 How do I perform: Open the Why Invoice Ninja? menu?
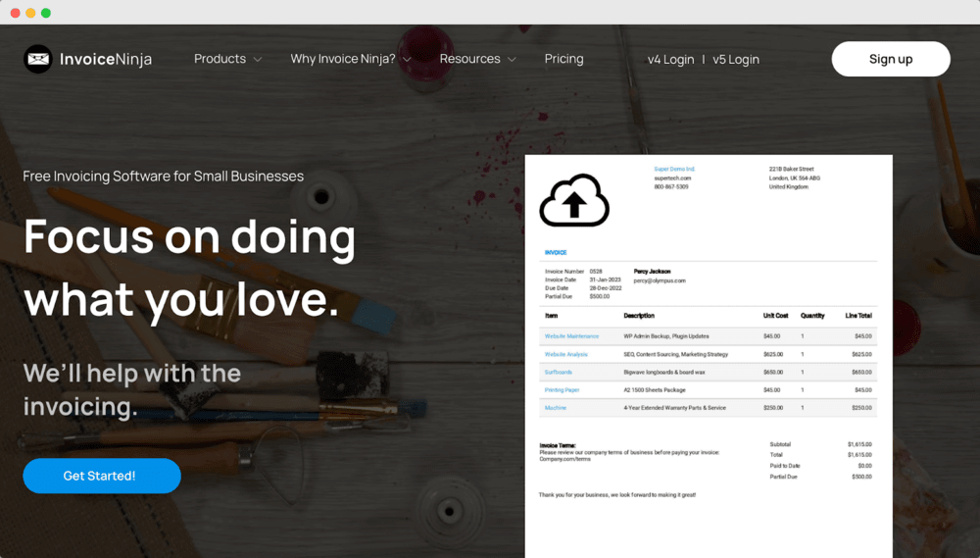point(342,59)
